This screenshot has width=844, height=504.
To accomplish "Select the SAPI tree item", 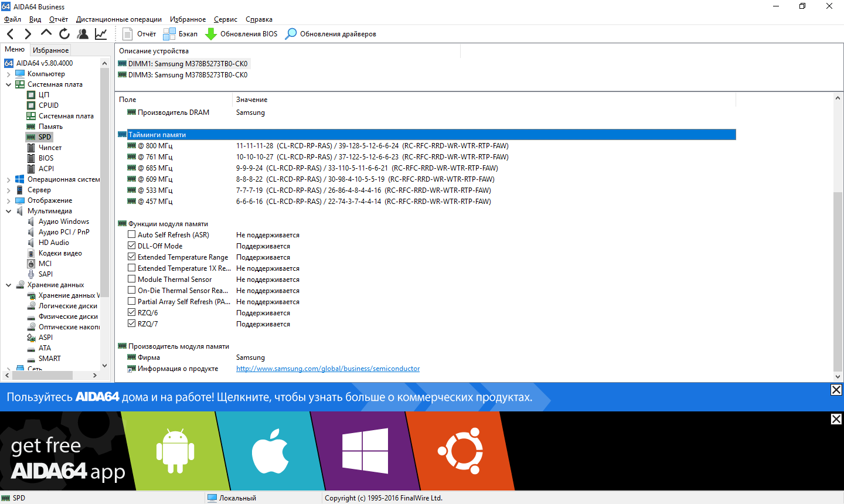I will (46, 274).
